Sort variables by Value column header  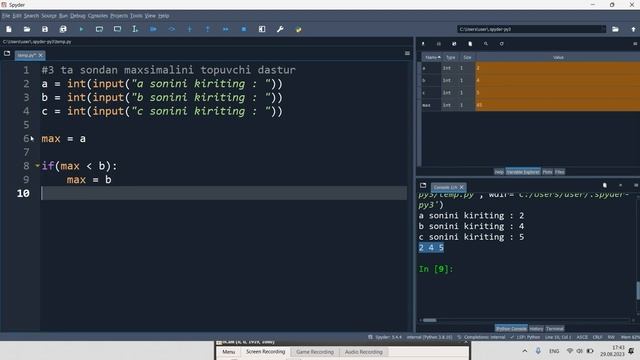tap(558, 58)
